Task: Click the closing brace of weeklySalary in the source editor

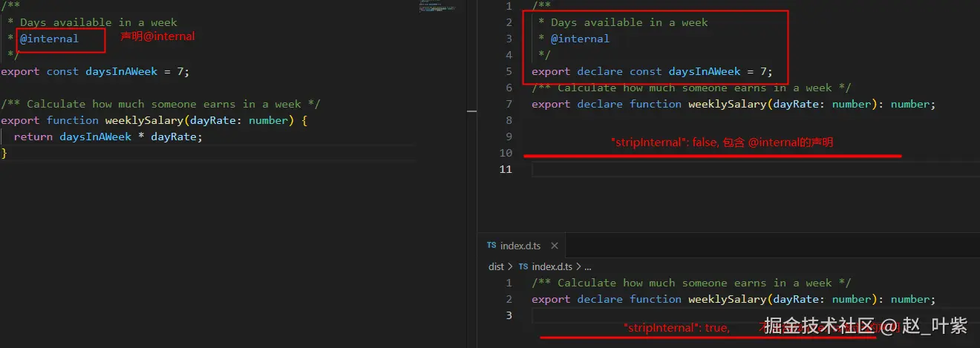Action: (4, 153)
